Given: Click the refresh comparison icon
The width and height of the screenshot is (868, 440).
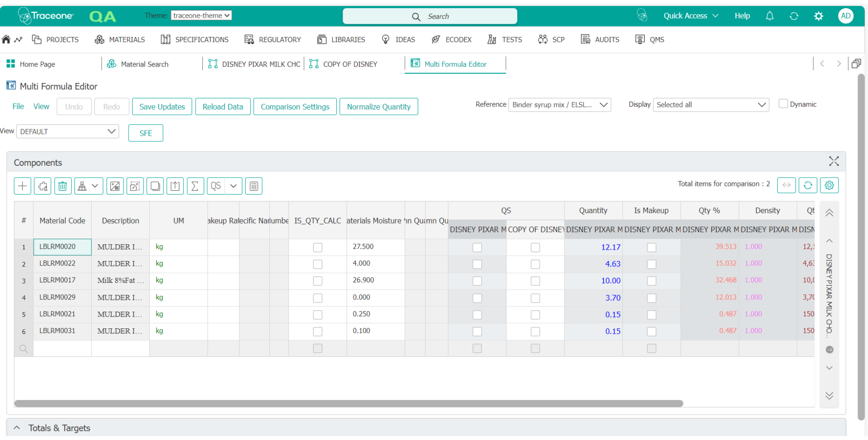Looking at the screenshot, I should pos(808,185).
